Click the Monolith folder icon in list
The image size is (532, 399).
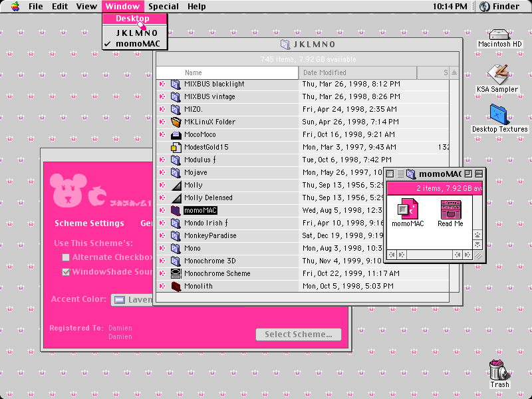[x=176, y=286]
